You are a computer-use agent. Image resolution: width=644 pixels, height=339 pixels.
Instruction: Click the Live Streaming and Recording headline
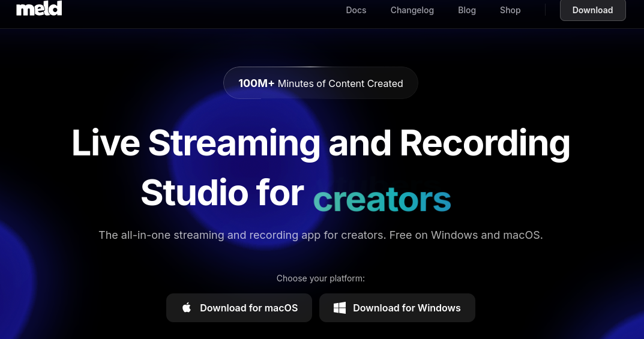coord(320,143)
